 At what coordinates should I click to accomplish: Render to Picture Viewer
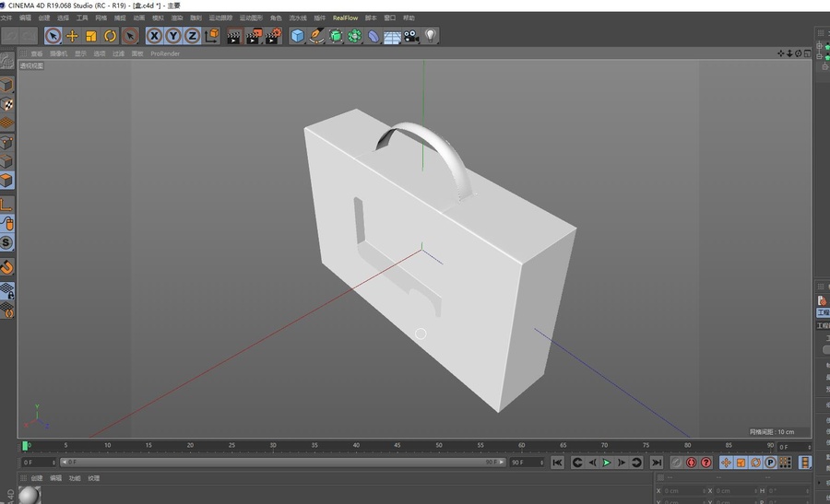(255, 36)
